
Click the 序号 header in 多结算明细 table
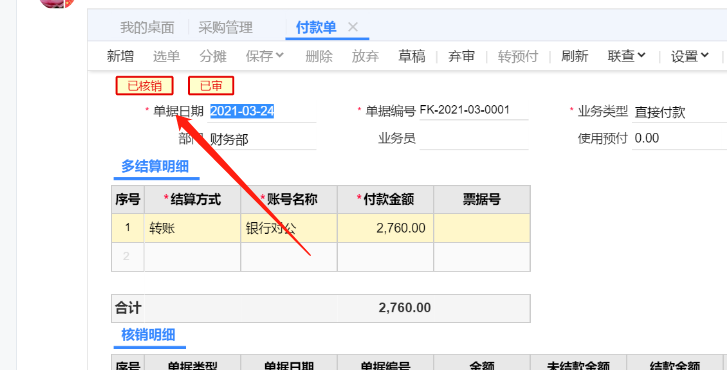click(128, 200)
